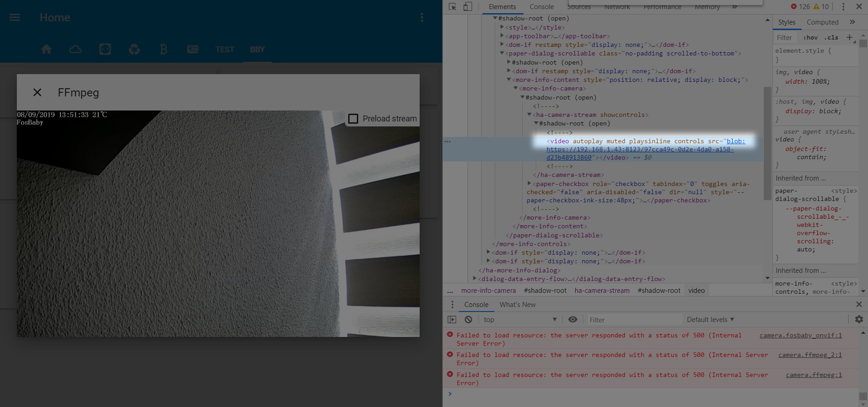Switch to the BBY view tab

click(x=257, y=49)
